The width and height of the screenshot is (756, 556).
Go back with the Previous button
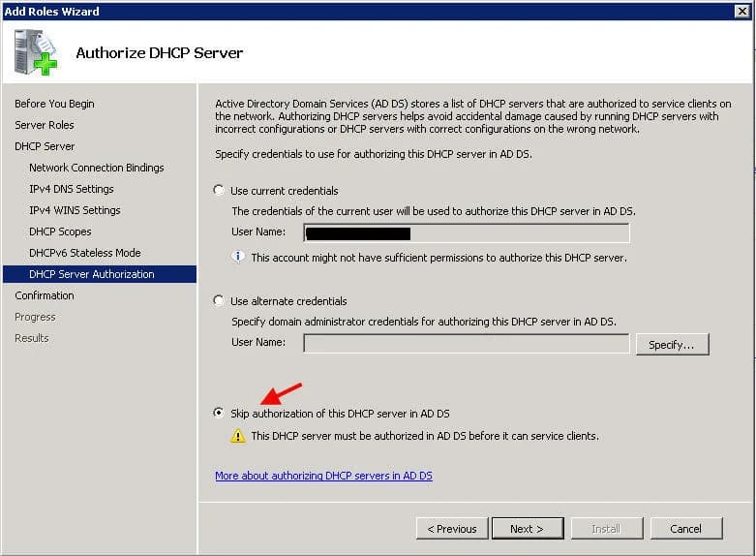tap(452, 529)
